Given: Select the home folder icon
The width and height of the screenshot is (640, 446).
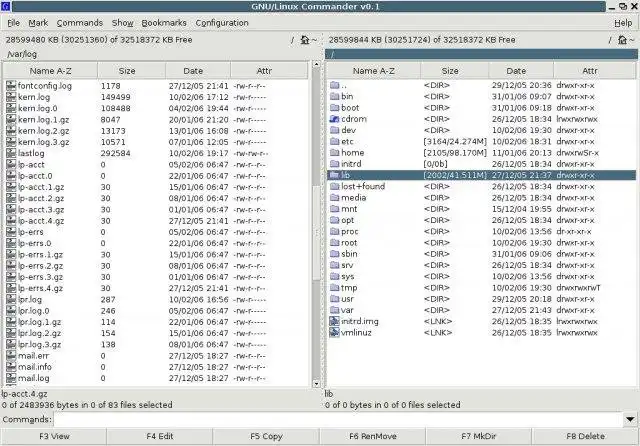Looking at the screenshot, I should click(334, 153).
